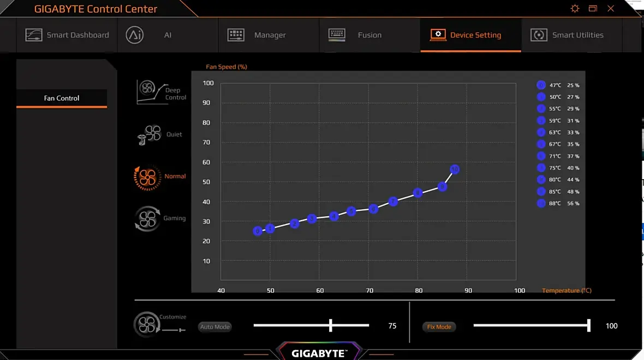Click the legend dot for 67°C 35%

tap(541, 144)
